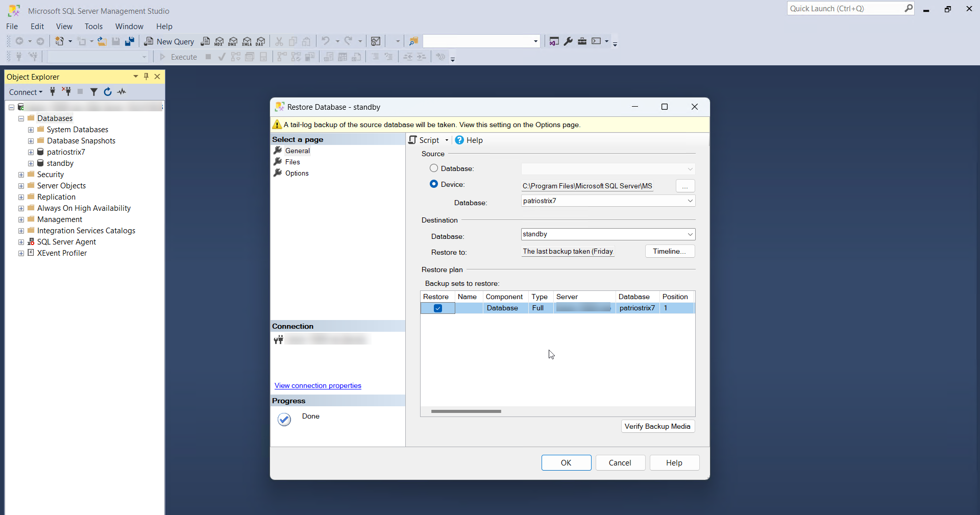Open the Connect dropdown in Object Explorer
980x515 pixels.
(x=26, y=92)
